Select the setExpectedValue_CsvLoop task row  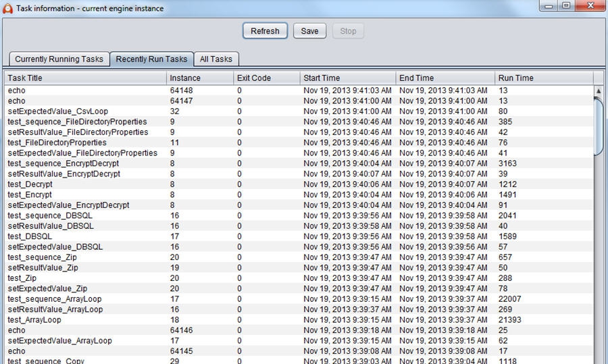58,111
